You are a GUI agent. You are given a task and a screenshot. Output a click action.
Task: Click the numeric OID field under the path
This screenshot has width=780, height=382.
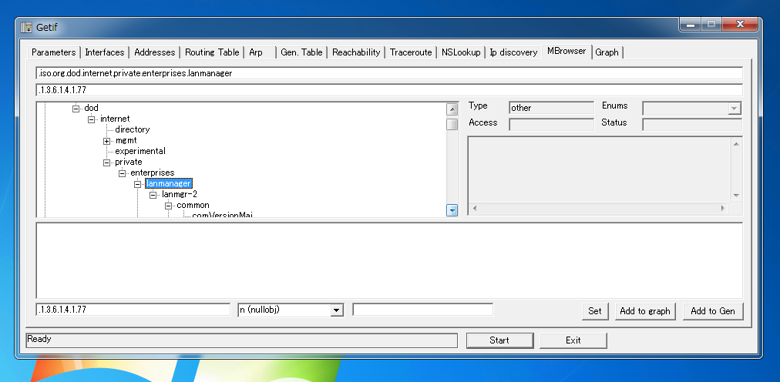(389, 90)
